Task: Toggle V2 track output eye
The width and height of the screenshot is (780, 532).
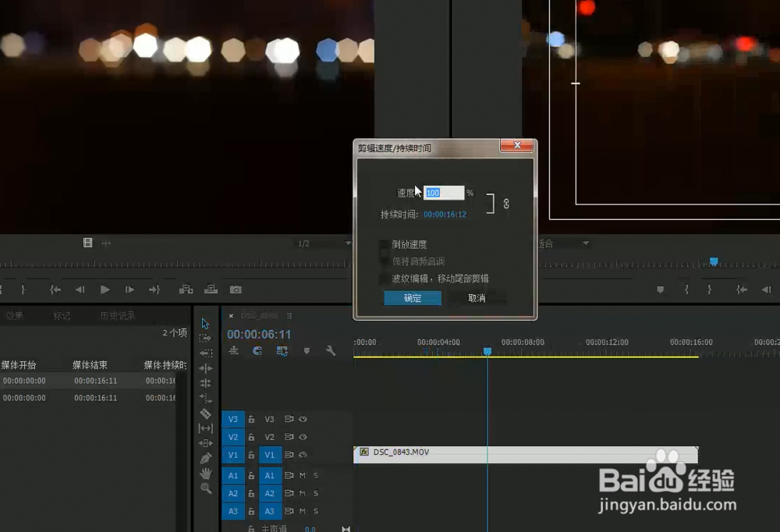Action: (x=303, y=437)
